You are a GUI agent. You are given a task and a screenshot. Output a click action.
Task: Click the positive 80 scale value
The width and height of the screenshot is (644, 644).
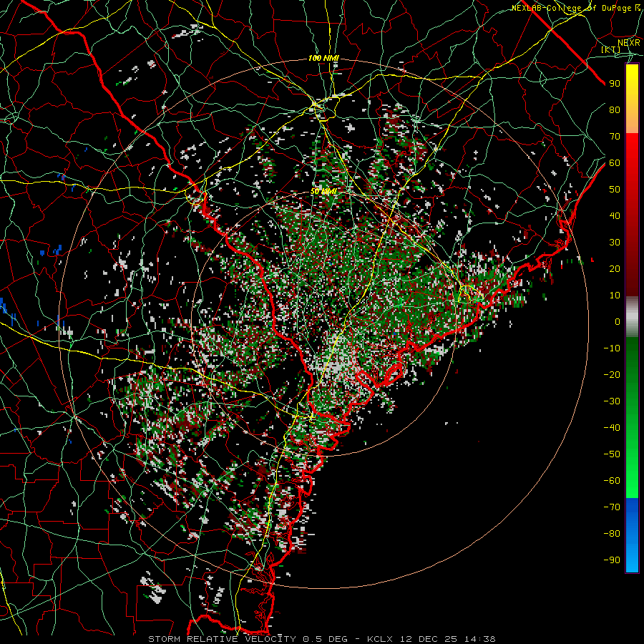(x=615, y=109)
